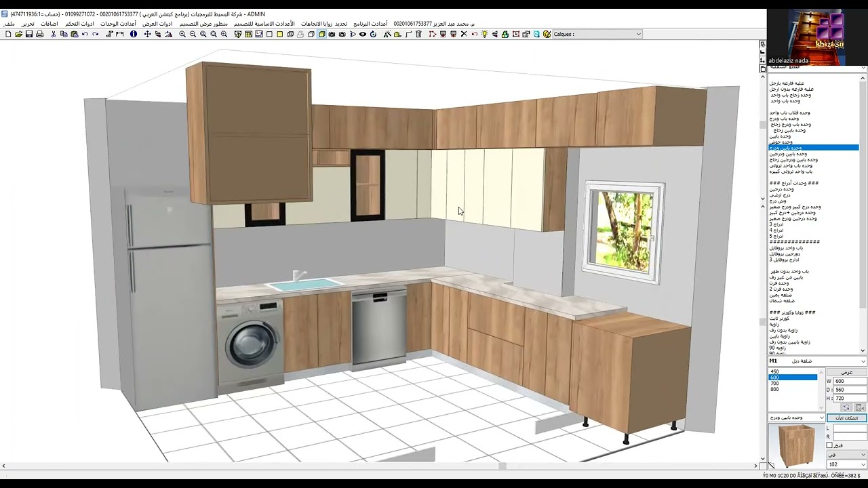Select وحده بابين in the units list
The image size is (868, 488).
(x=780, y=136)
